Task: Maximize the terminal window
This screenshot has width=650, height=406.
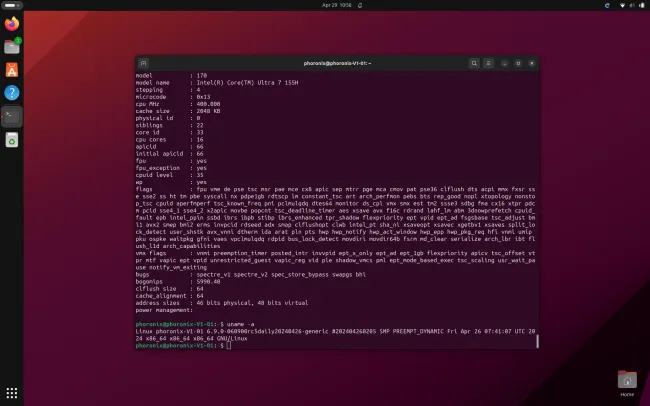Action: coord(519,63)
